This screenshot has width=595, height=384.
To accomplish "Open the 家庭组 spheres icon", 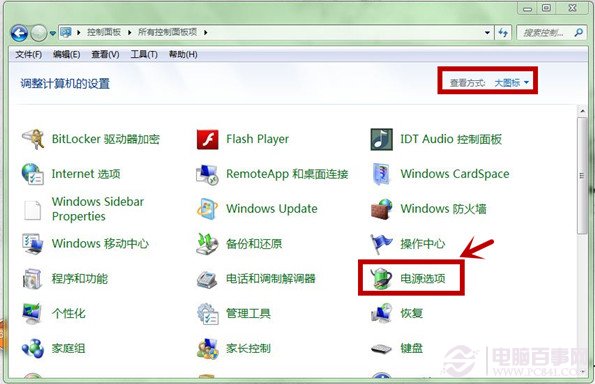I will (x=33, y=348).
